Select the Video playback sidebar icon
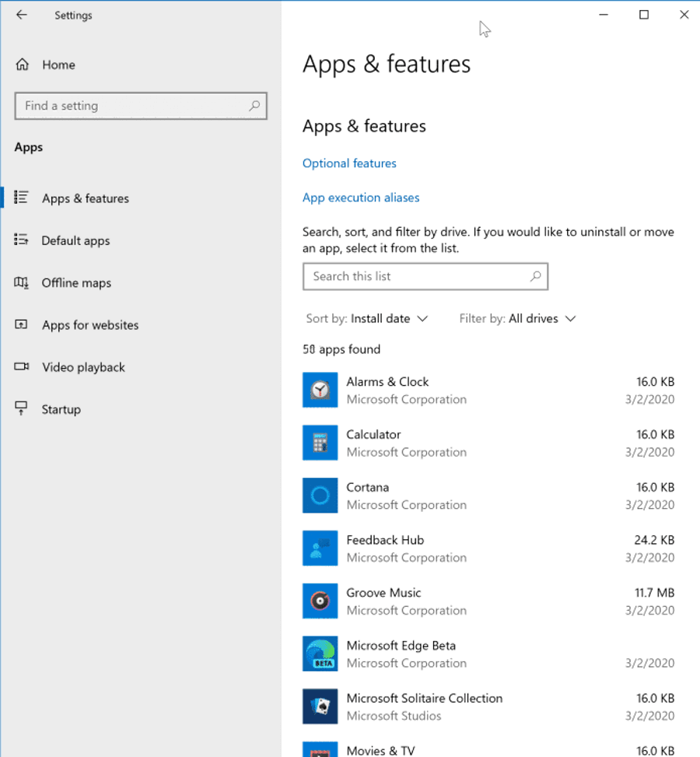 coord(21,366)
